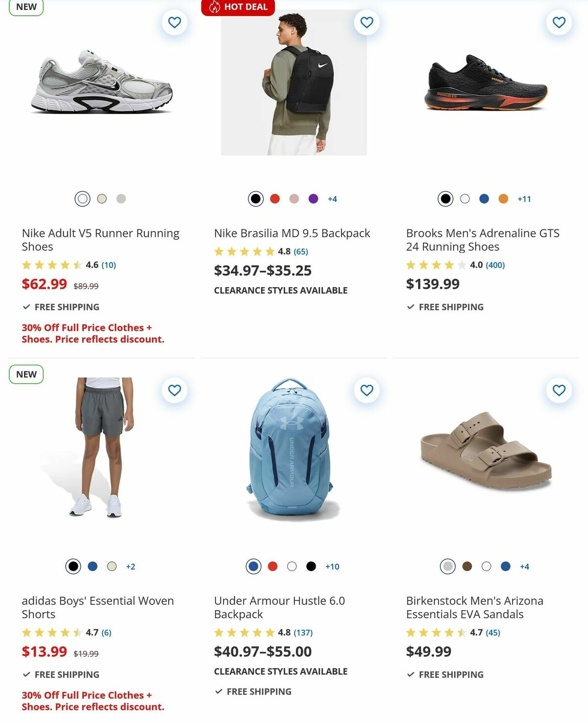Click the NEW badge on Nike V5 Runner
Viewport: 588px width, 723px height.
click(25, 7)
